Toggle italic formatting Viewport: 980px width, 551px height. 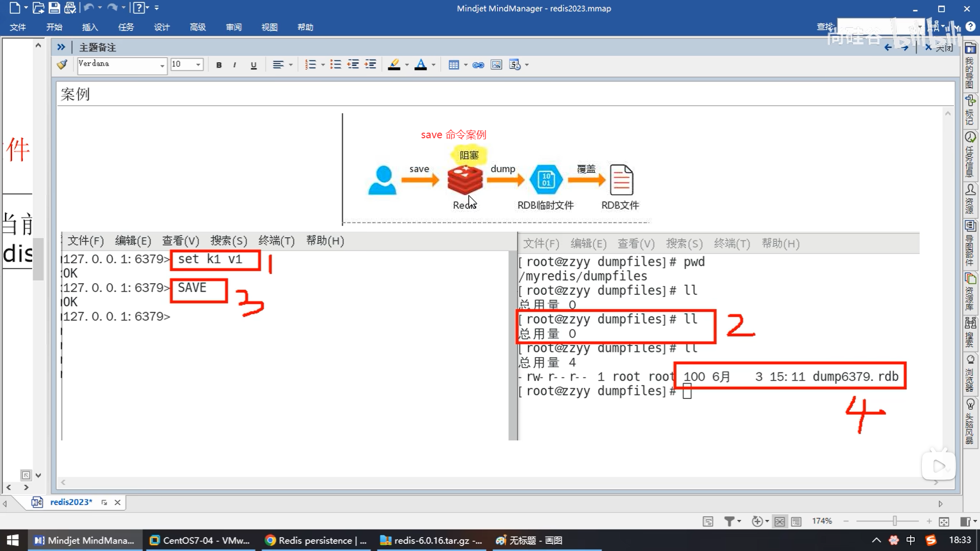coord(235,65)
